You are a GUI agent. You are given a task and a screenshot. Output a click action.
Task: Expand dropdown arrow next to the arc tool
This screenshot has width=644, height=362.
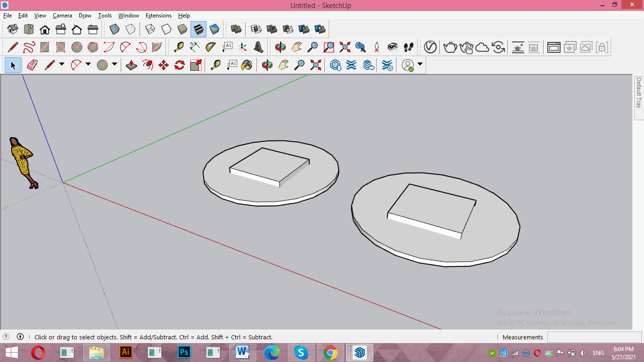tap(88, 65)
